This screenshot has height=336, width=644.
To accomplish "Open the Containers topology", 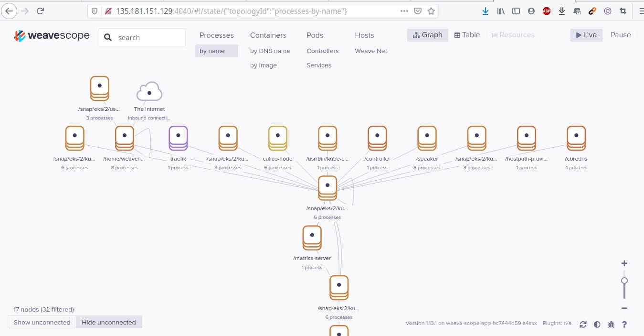I will click(268, 35).
